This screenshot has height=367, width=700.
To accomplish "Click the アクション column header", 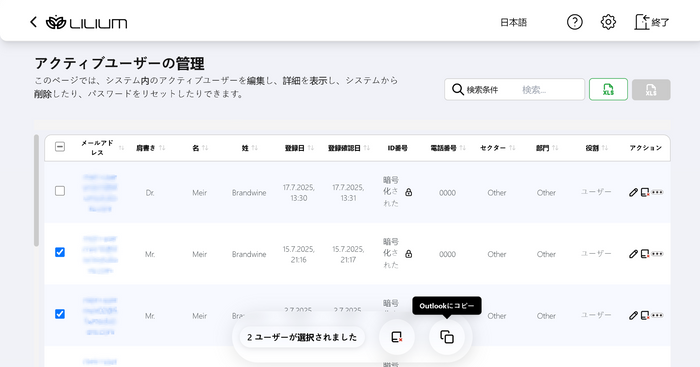I will (x=646, y=148).
